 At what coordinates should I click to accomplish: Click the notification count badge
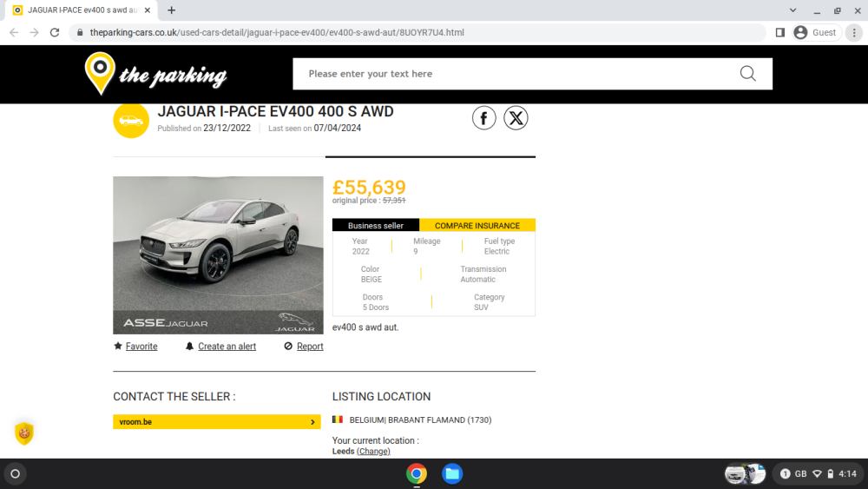(x=785, y=474)
